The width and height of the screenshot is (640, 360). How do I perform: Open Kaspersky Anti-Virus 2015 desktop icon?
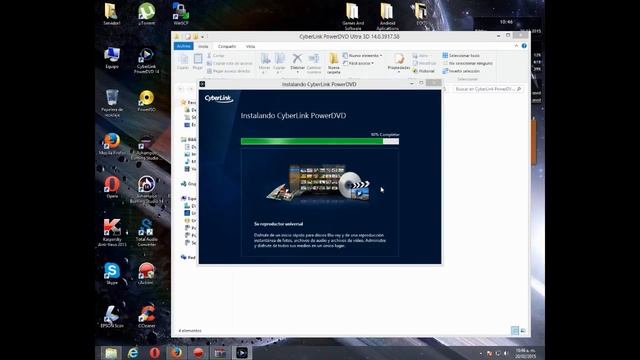click(112, 232)
